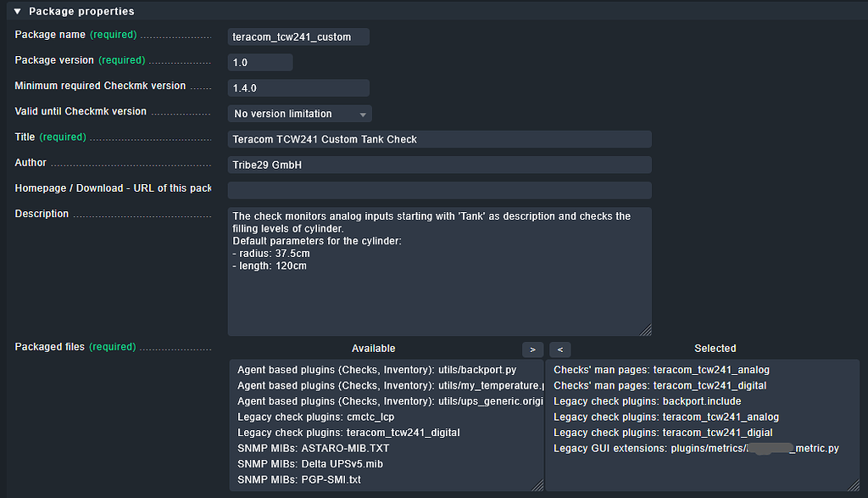This screenshot has height=498, width=868.
Task: Click the < arrow to move file to Available
Action: (559, 349)
